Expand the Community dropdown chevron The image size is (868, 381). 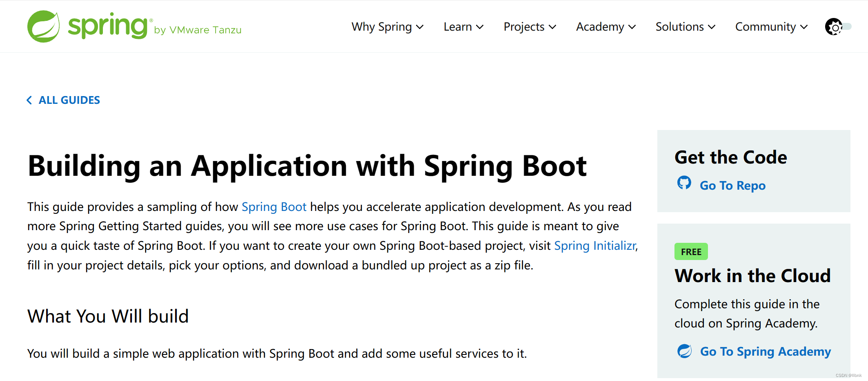tap(804, 27)
